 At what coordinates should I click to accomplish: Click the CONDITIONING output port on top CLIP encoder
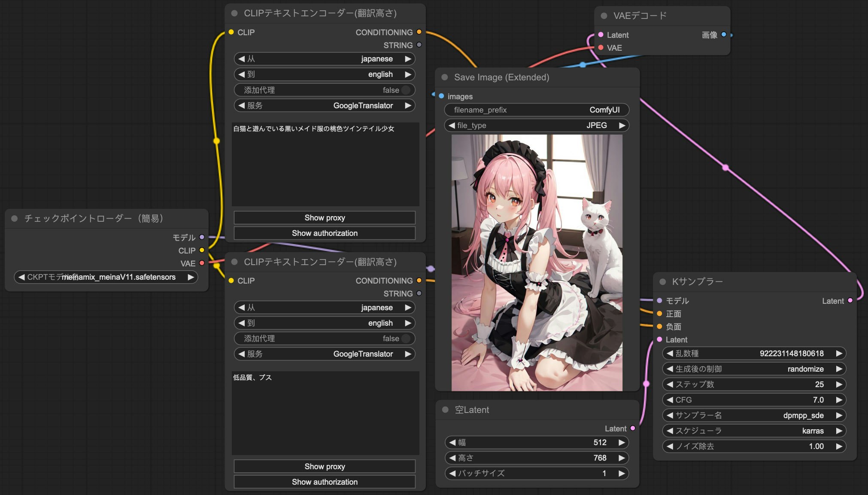click(419, 32)
